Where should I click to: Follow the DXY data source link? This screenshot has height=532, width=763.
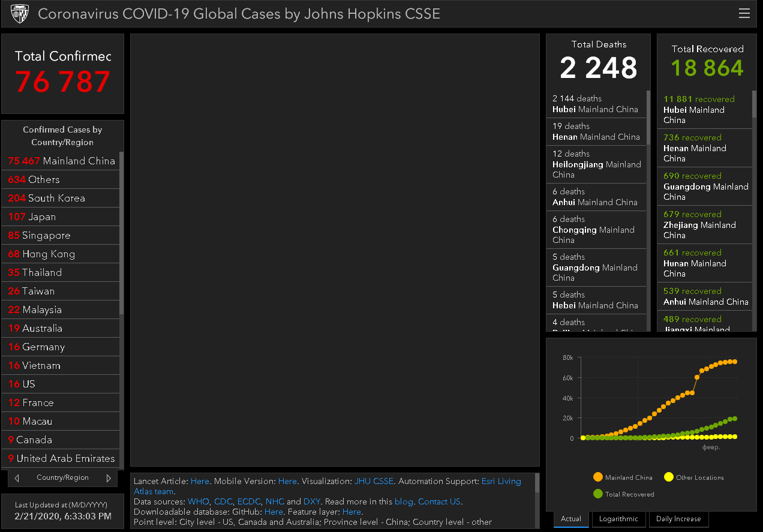pyautogui.click(x=312, y=501)
